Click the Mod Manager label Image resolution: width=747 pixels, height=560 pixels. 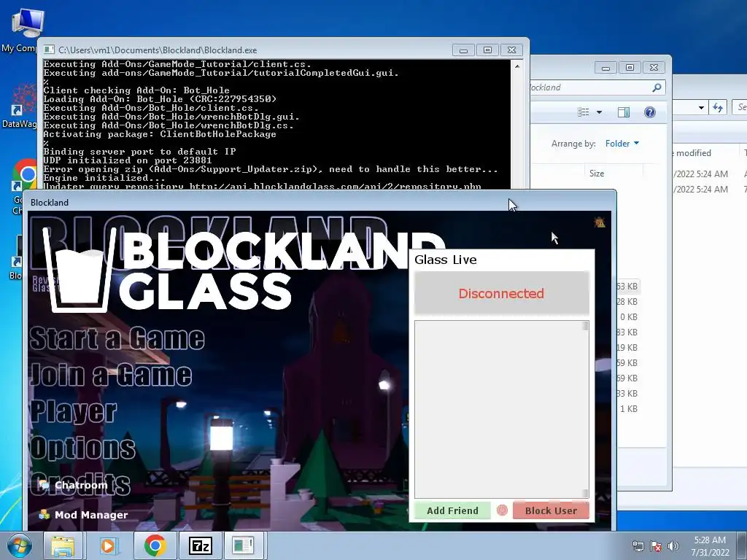click(x=91, y=515)
